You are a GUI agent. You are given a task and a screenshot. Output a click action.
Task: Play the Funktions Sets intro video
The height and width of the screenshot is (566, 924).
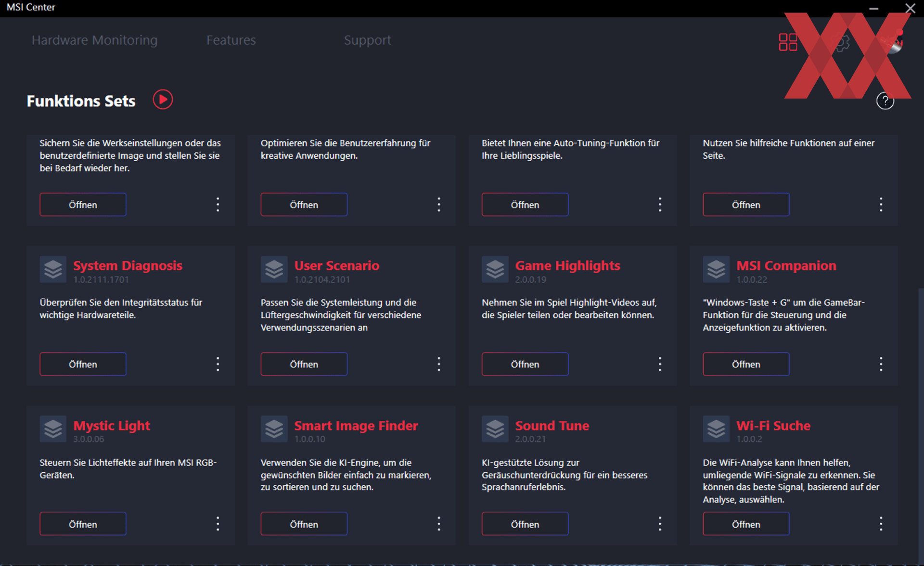pyautogui.click(x=163, y=100)
